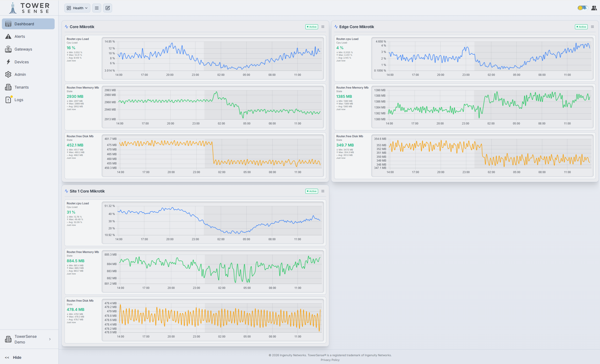Click the Devices lightning bolt icon

(x=8, y=62)
